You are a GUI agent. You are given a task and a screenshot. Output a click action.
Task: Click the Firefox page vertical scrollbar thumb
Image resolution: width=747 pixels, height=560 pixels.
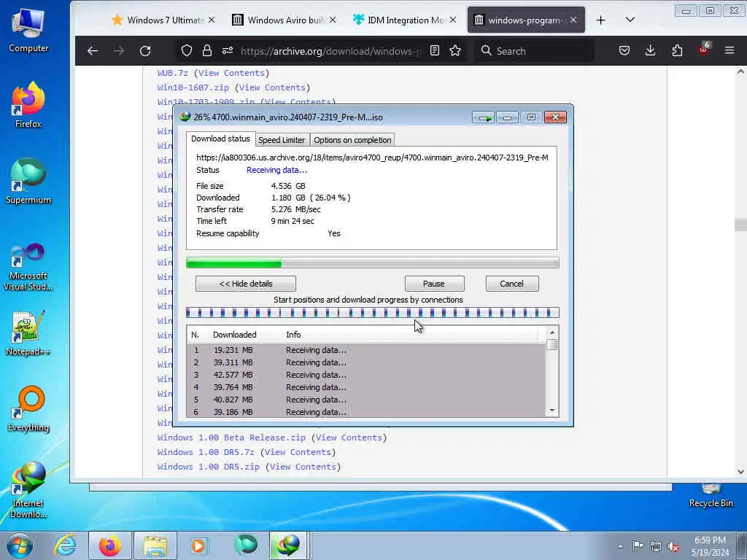click(x=740, y=225)
